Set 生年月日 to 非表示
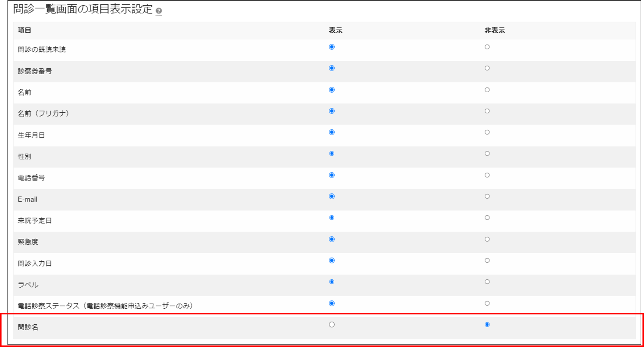 tap(487, 132)
